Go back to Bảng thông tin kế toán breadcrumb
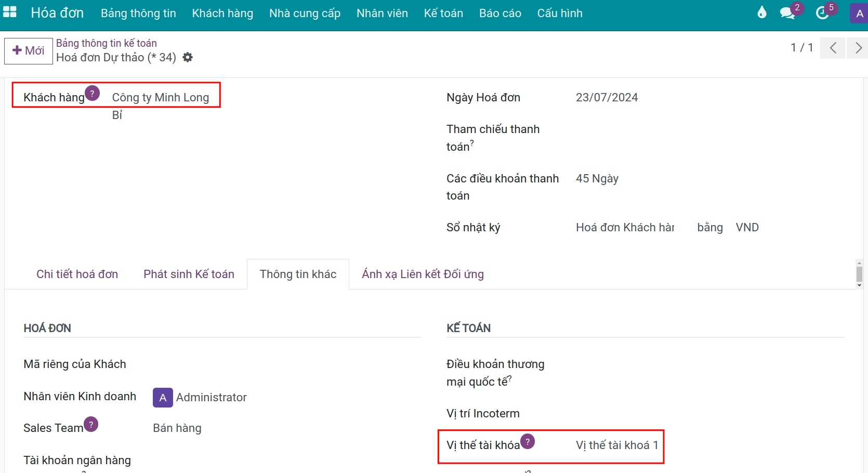This screenshot has height=473, width=868. (x=107, y=43)
